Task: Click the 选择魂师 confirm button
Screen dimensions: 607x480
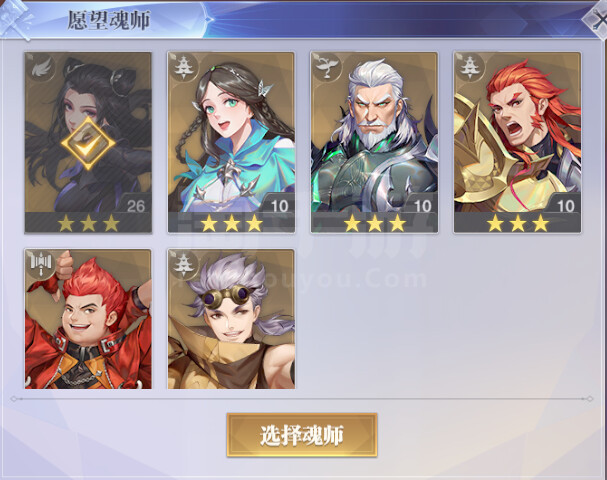Action: [x=302, y=435]
